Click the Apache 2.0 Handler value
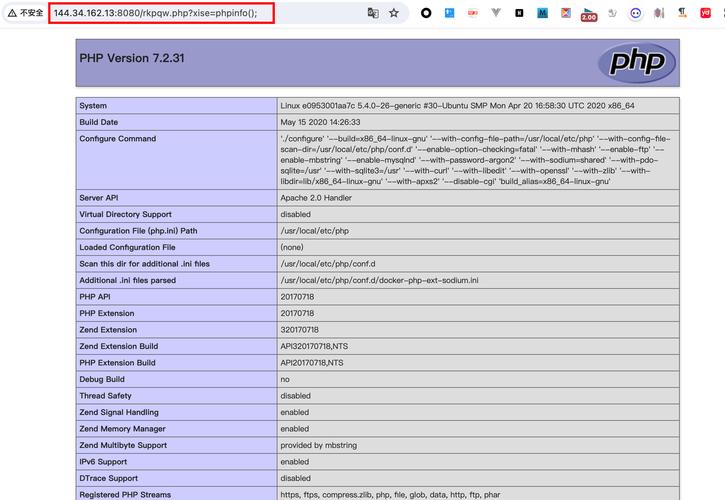Viewport: 725px width, 500px height. [x=316, y=198]
